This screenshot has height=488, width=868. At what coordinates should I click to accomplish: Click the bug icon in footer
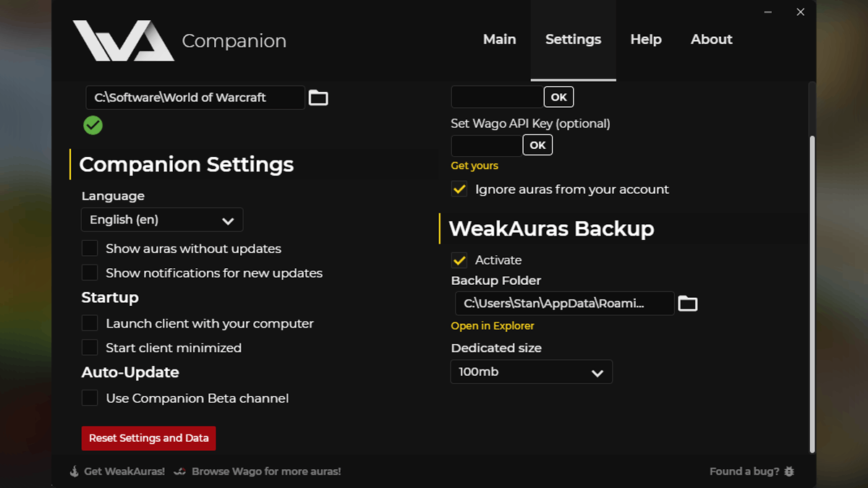tap(789, 471)
